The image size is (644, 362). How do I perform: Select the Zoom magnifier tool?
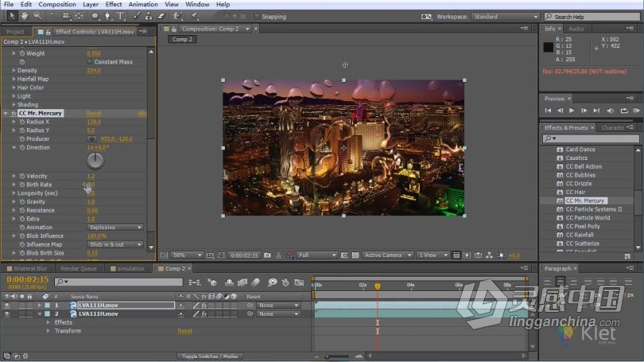coord(37,16)
